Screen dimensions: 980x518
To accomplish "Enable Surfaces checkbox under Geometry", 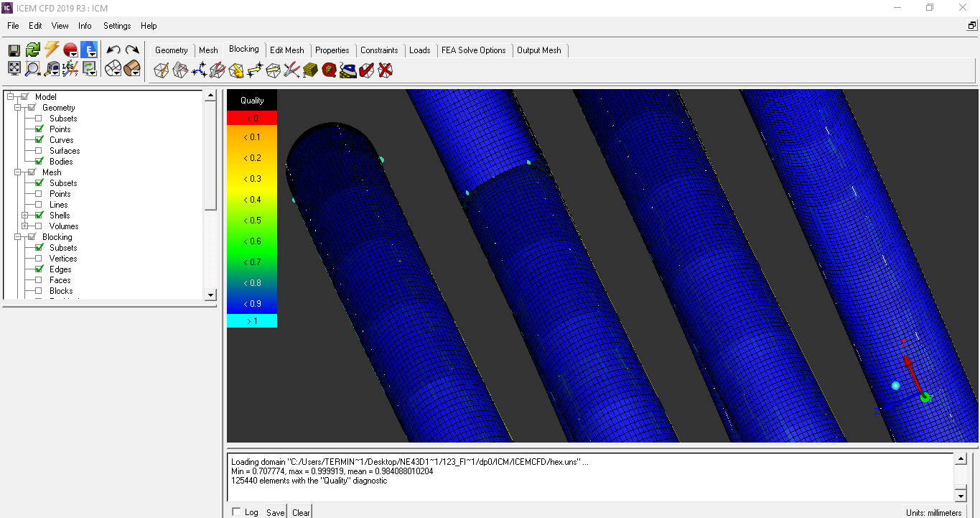I will coord(39,151).
